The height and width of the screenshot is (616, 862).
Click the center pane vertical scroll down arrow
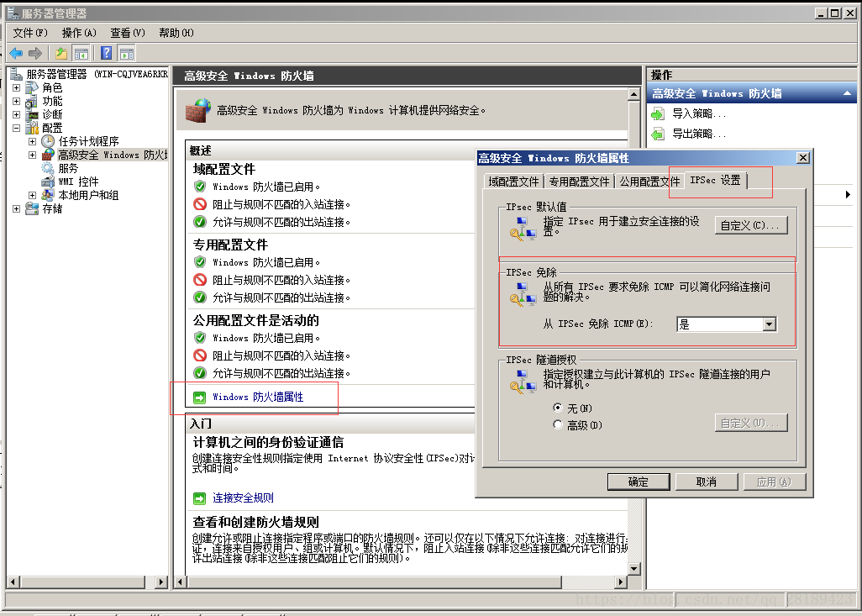633,569
